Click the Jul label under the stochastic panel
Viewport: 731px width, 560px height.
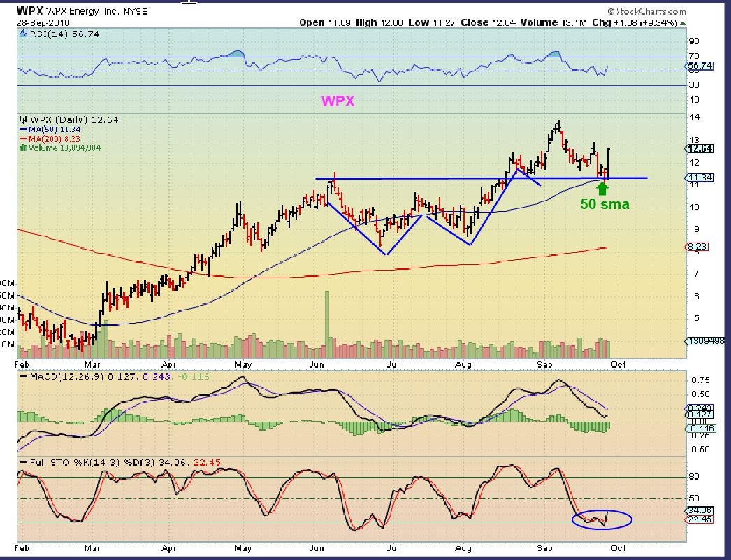(x=393, y=548)
